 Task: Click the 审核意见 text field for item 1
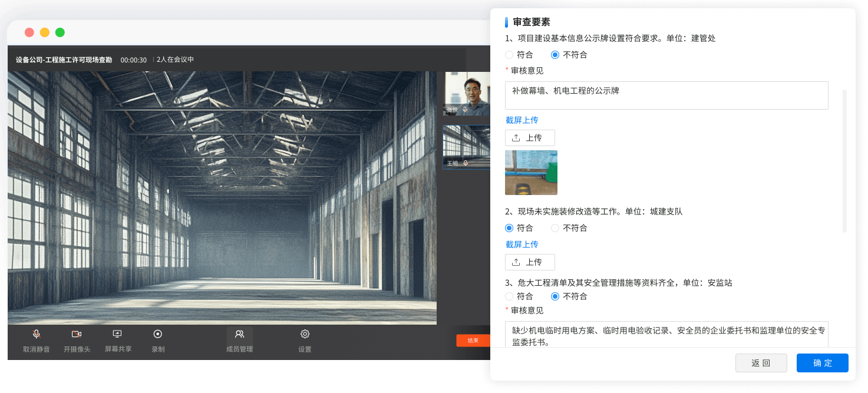point(666,95)
